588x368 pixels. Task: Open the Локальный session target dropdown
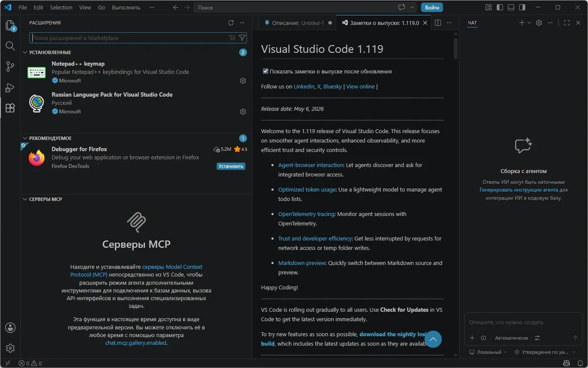[x=488, y=352]
